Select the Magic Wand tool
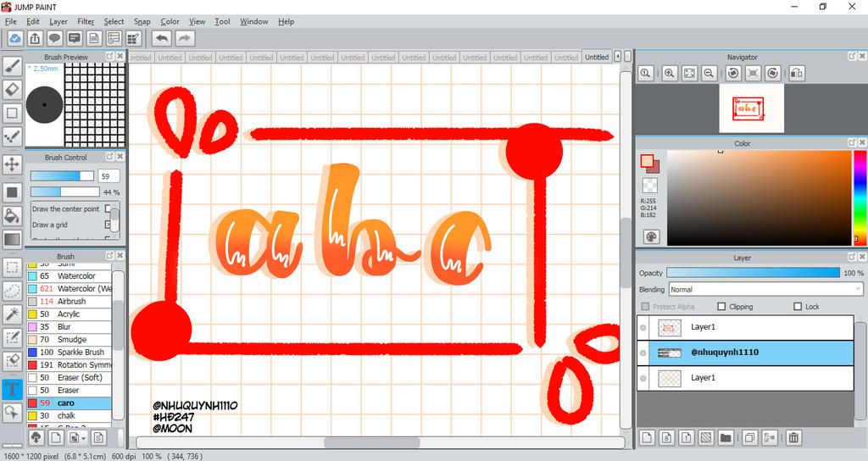The height and width of the screenshot is (461, 868). (x=12, y=314)
